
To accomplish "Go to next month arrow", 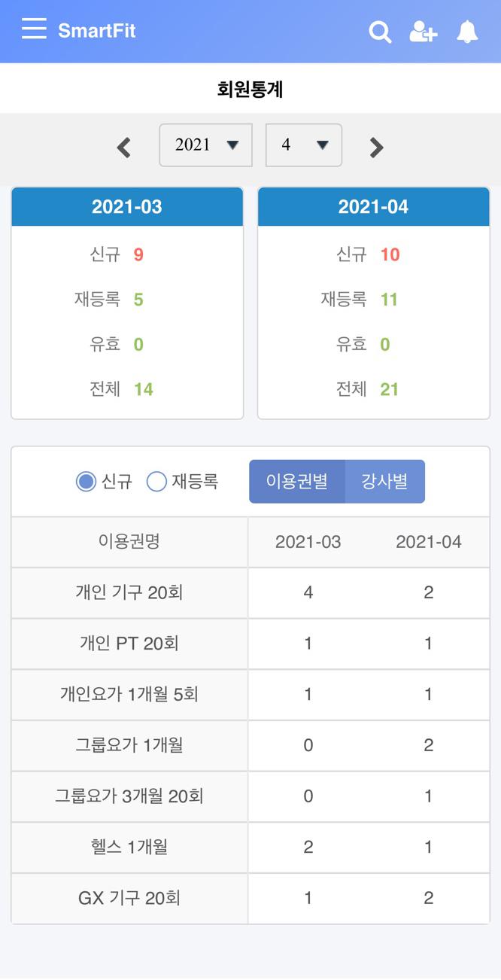I will click(x=376, y=147).
